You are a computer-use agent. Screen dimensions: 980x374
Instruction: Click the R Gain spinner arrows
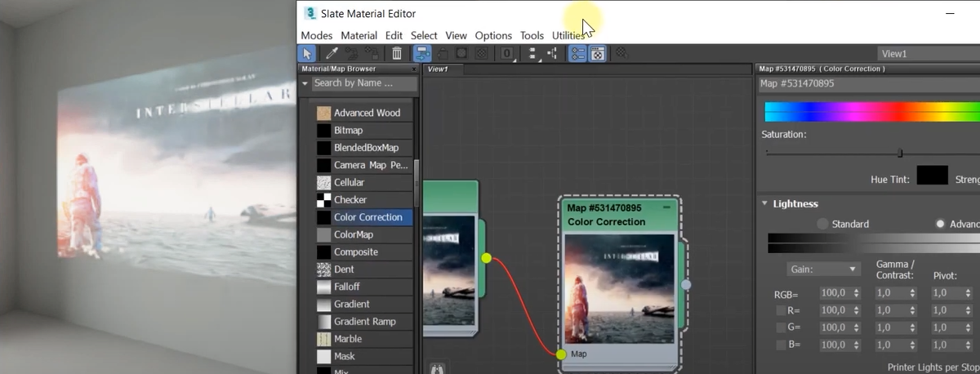[856, 310]
